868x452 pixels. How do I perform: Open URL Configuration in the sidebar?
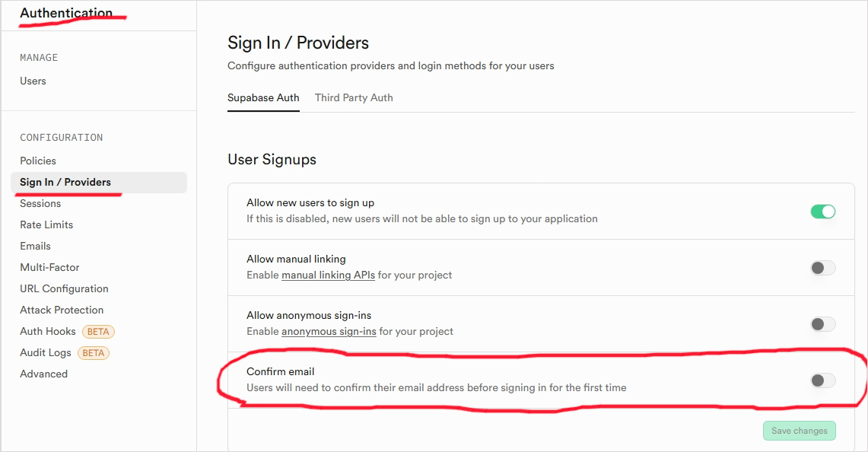coord(64,288)
